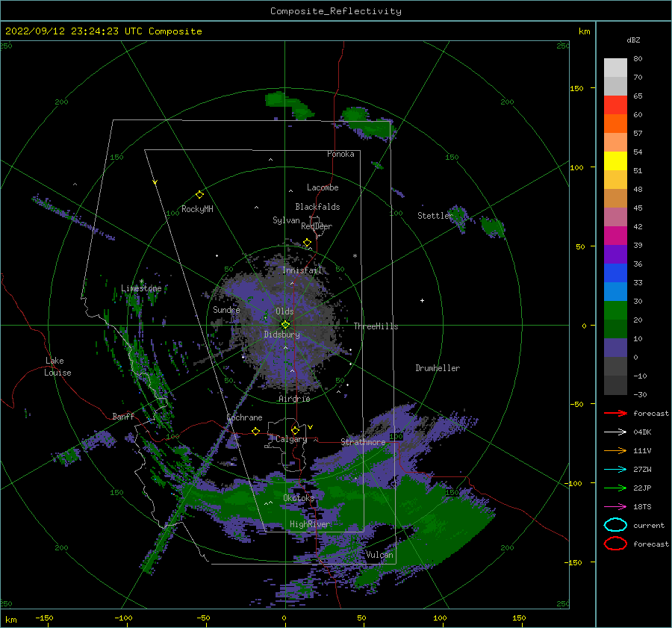Screen dimensions: 672x628
Task: Select the Didsbury label
Action: point(281,335)
